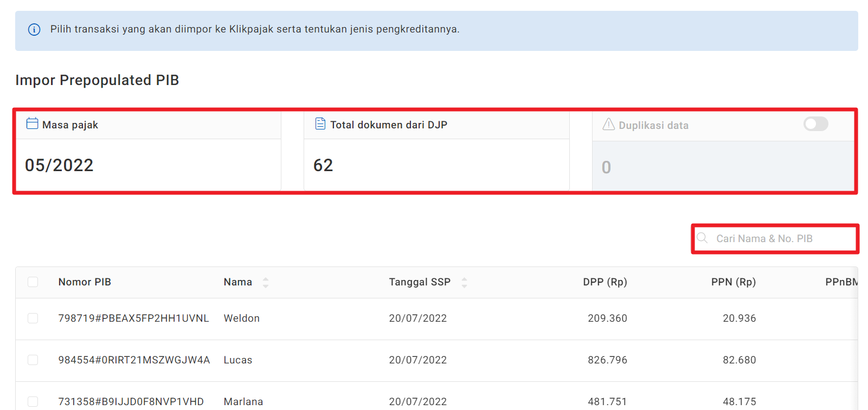Image resolution: width=868 pixels, height=410 pixels.
Task: Tick the select-all checkbox in table header
Action: 33,282
